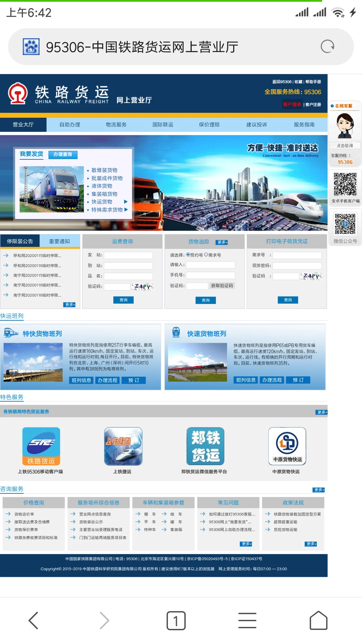
Task: Open the browser tabs counter
Action: pyautogui.click(x=176, y=621)
